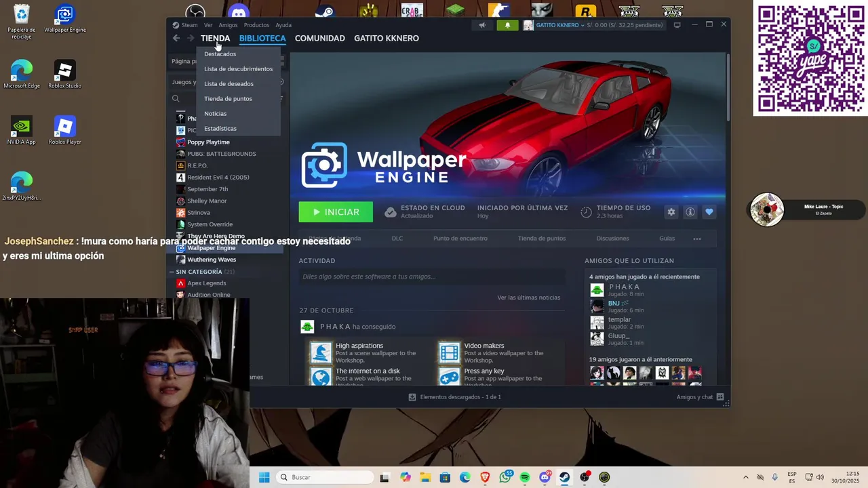Open Punto de encuentro link
This screenshot has width=868, height=488.
460,239
